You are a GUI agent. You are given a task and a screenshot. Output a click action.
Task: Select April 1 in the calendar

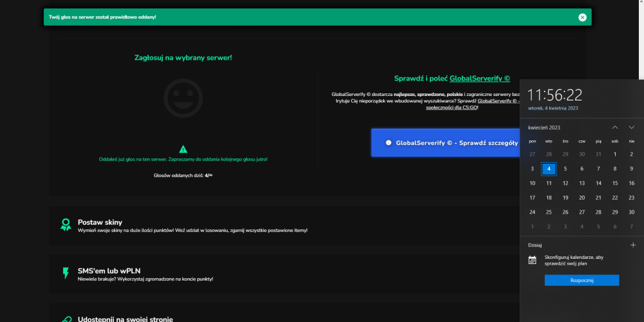tap(615, 154)
